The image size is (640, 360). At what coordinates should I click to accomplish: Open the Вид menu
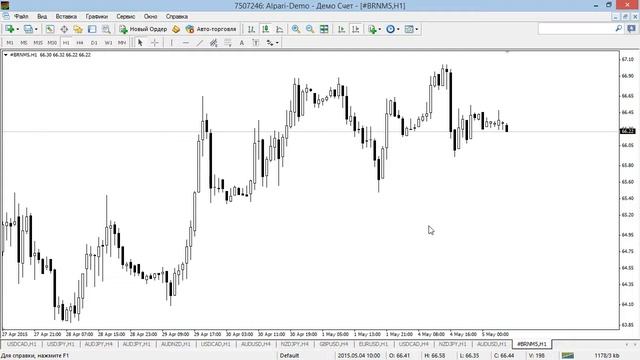pyautogui.click(x=42, y=16)
